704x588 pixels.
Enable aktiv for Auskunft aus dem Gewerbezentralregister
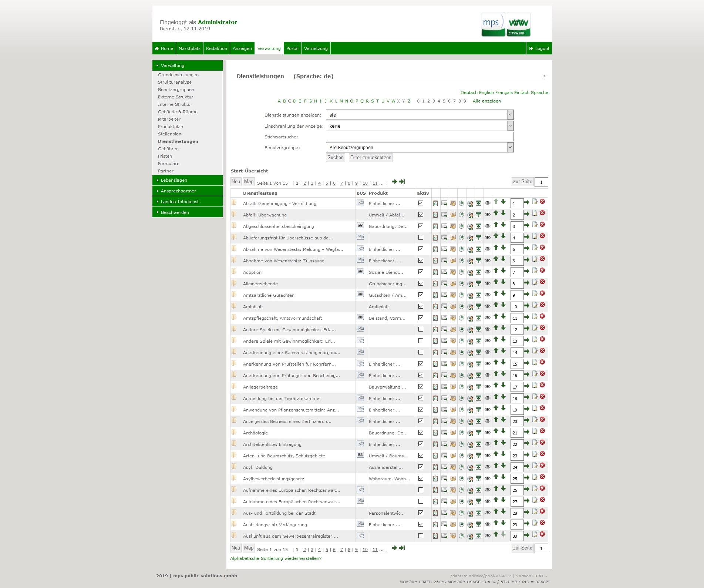point(421,536)
